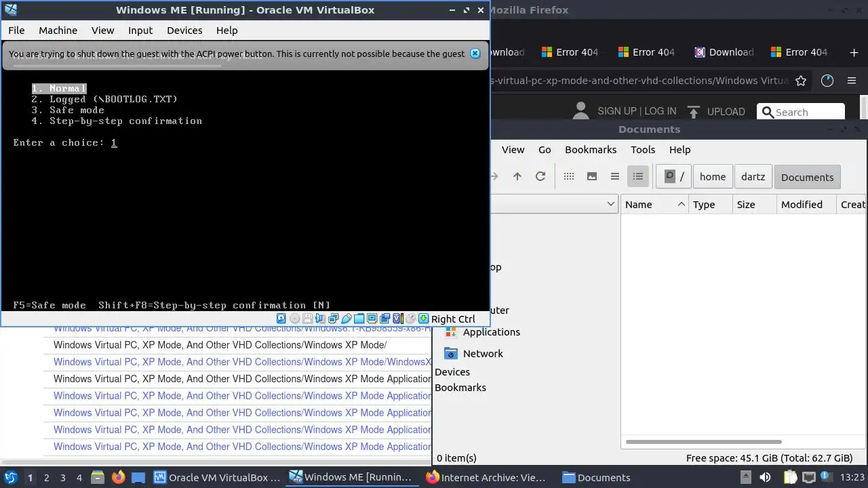
Task: Click the 'Windows XP Mode/' directory link
Action: point(220,345)
